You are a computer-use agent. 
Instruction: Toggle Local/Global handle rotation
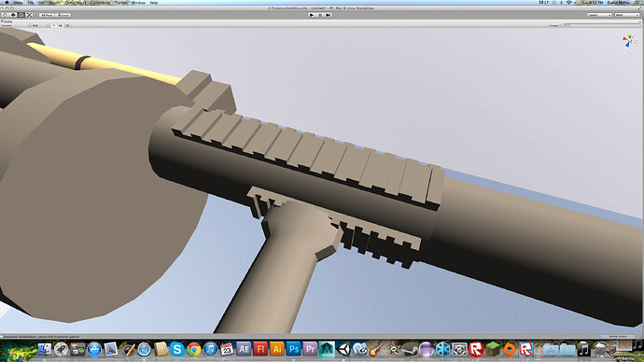[63, 15]
